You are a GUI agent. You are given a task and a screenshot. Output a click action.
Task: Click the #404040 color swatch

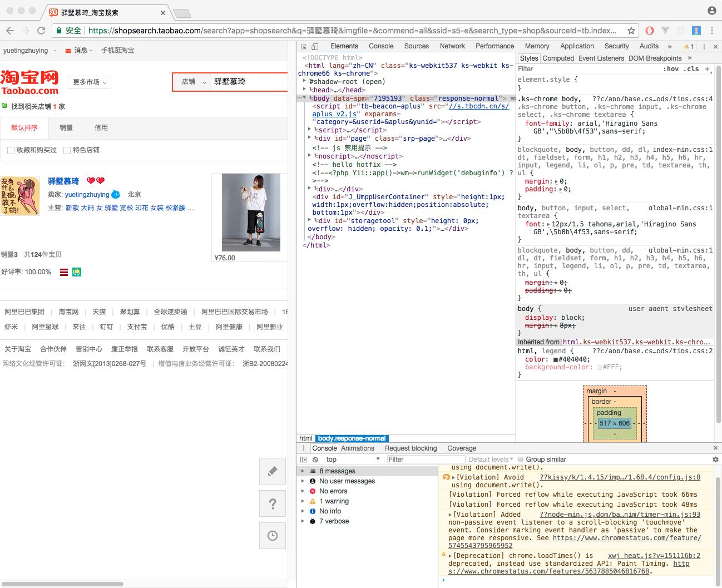[x=555, y=360]
